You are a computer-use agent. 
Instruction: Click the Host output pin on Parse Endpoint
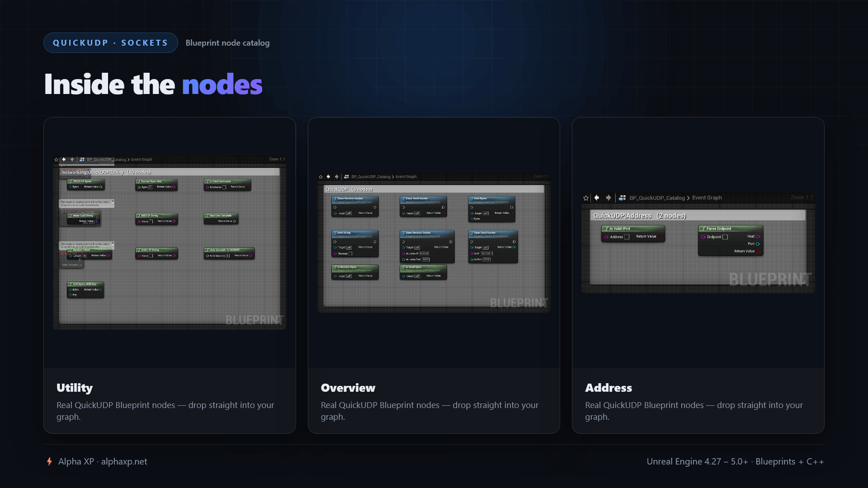[758, 236]
